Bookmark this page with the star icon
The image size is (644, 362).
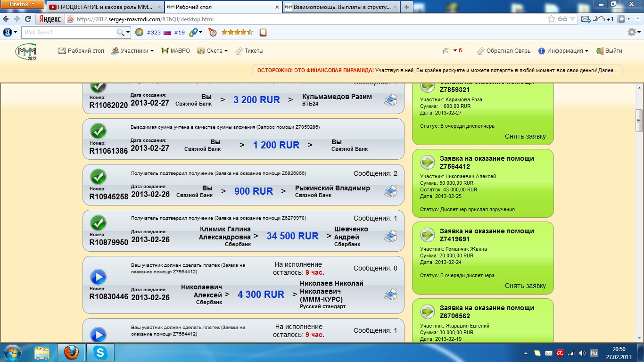[x=552, y=19]
